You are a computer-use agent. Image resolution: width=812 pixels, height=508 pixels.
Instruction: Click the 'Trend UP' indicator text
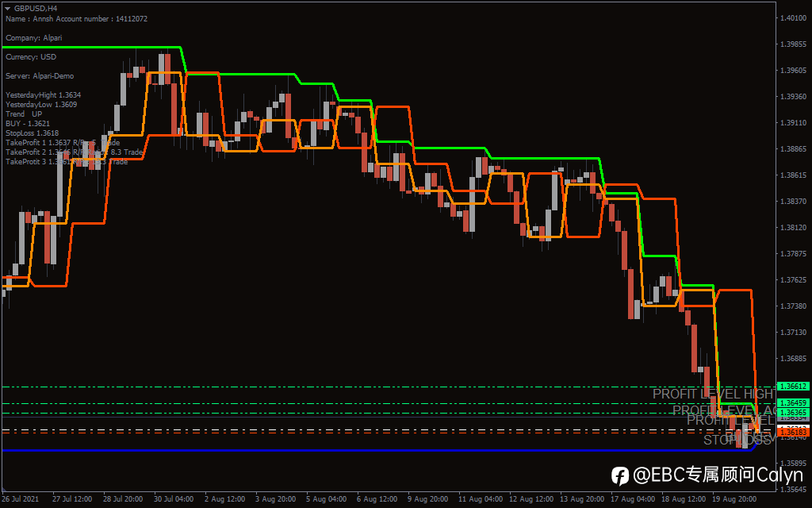[x=24, y=114]
